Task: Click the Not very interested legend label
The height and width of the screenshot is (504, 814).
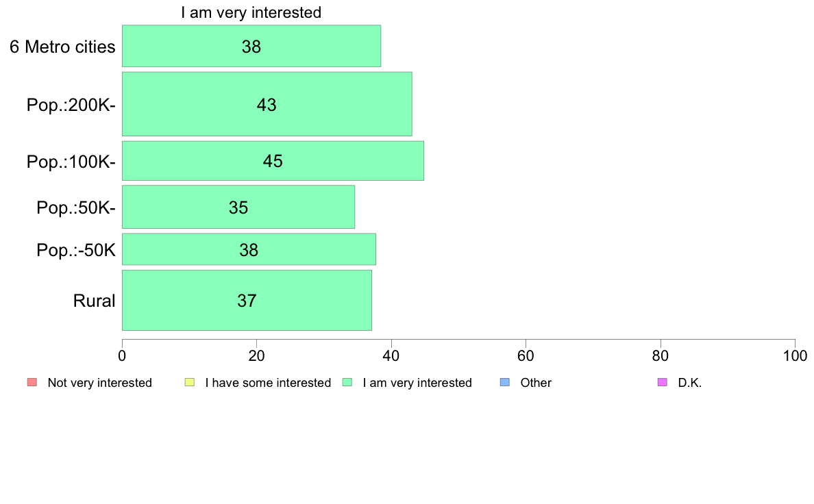Action: coord(99,383)
